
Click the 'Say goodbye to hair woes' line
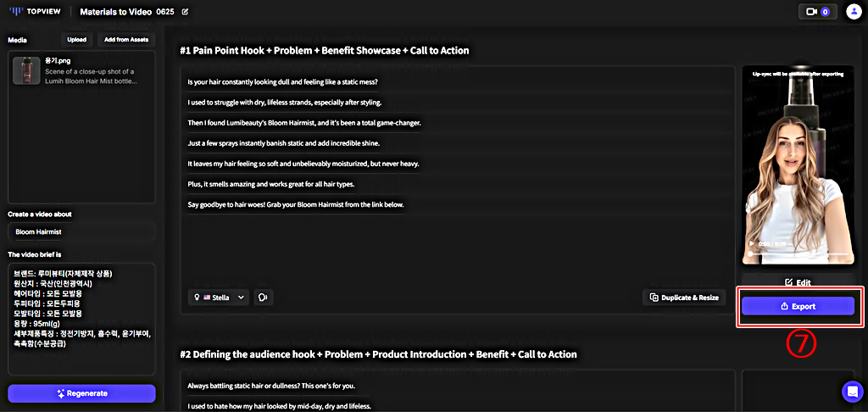(296, 205)
